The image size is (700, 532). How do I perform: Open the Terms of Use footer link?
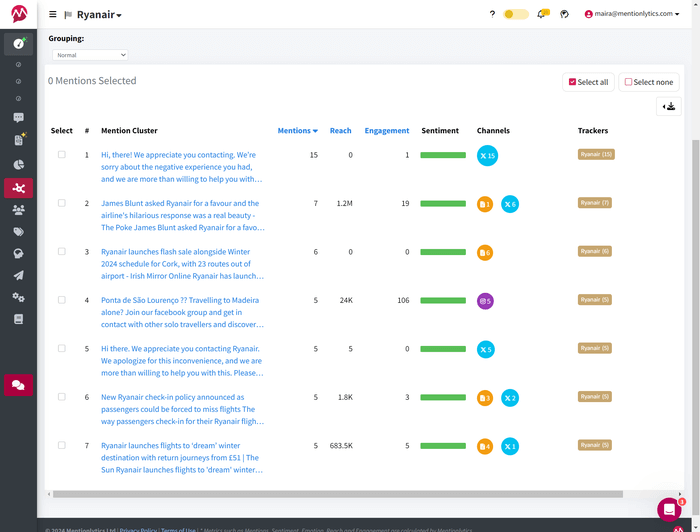pos(178,530)
